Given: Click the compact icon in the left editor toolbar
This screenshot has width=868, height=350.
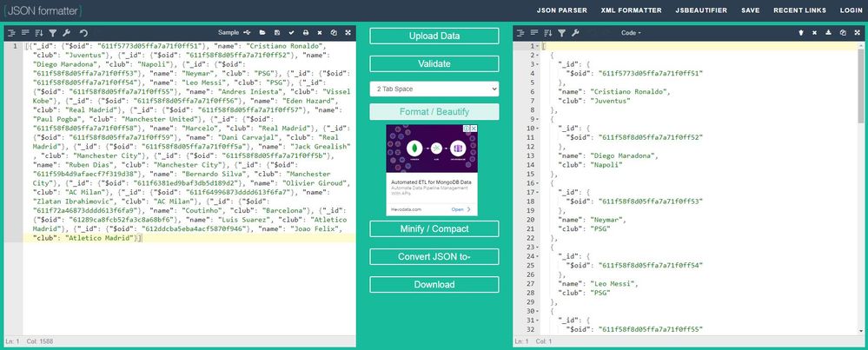Looking at the screenshot, I should click(x=25, y=33).
